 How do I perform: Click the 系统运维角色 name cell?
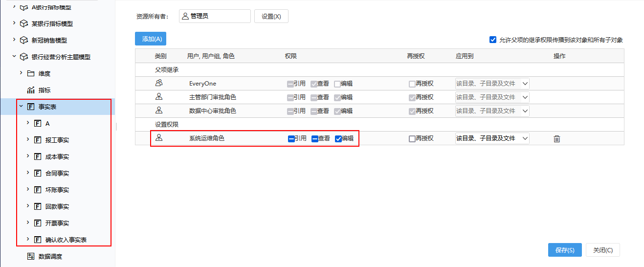pos(207,138)
